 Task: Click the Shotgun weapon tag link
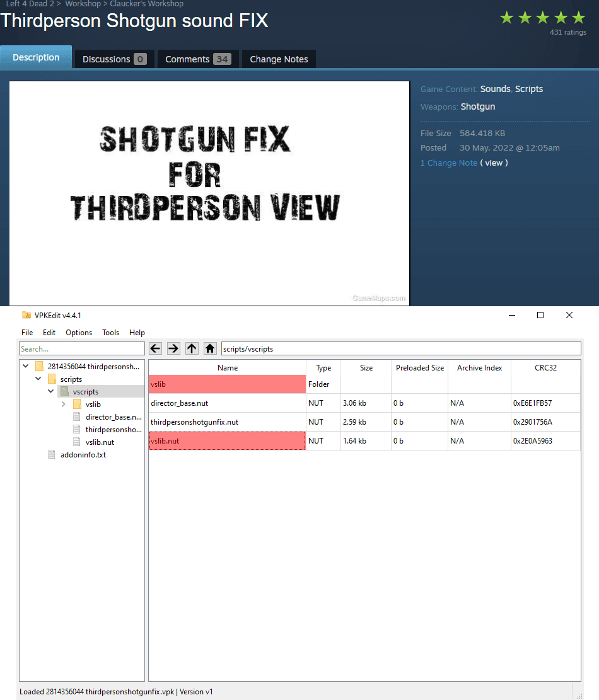(x=477, y=106)
